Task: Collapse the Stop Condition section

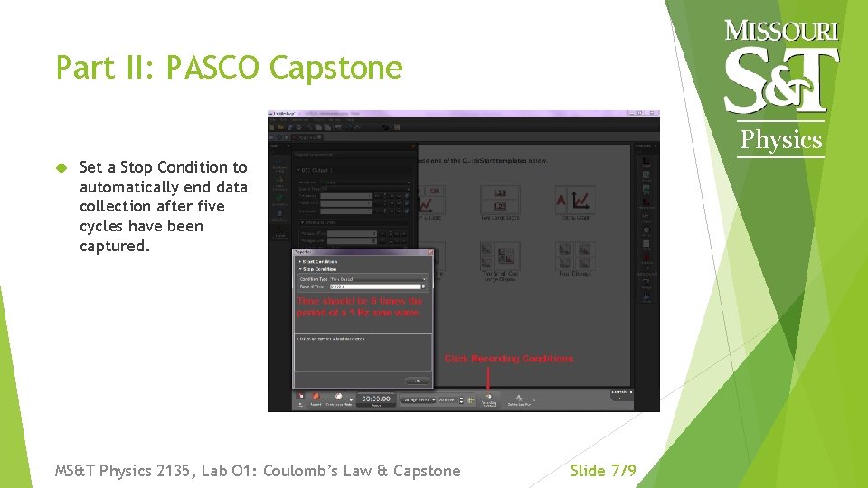Action: point(317,269)
